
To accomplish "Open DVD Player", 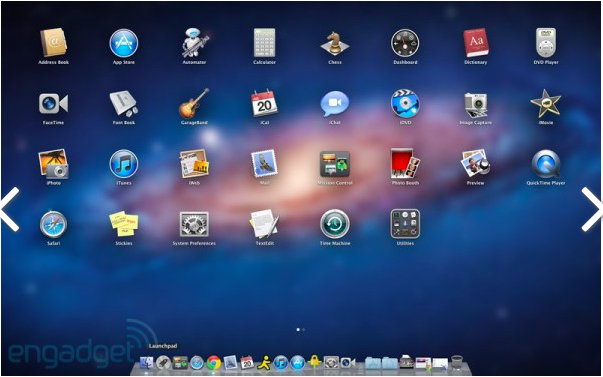I will tap(546, 42).
